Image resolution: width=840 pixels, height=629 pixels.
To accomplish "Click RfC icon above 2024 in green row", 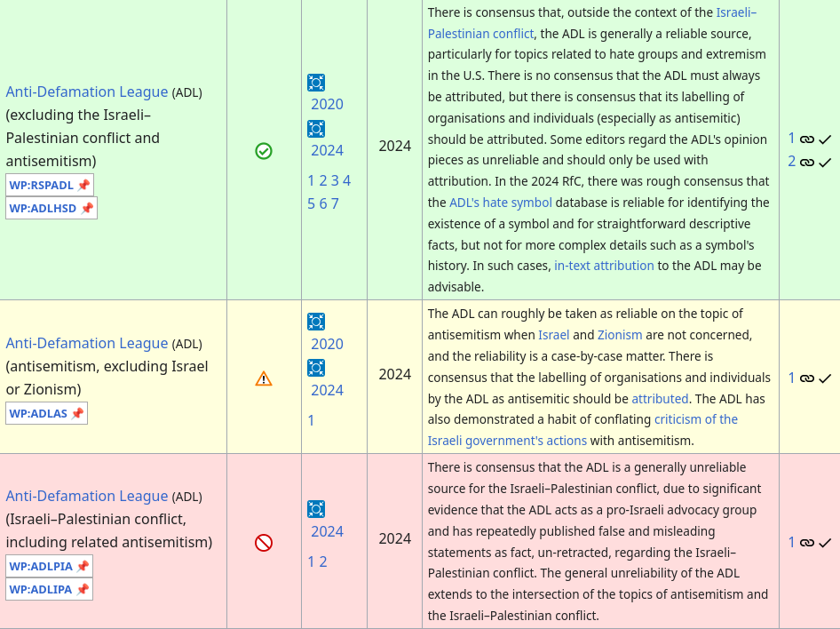I will [x=316, y=129].
